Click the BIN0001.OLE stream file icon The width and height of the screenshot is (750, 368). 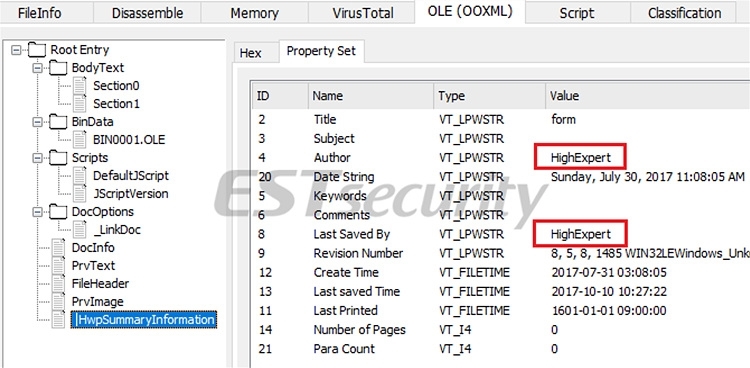pyautogui.click(x=79, y=140)
